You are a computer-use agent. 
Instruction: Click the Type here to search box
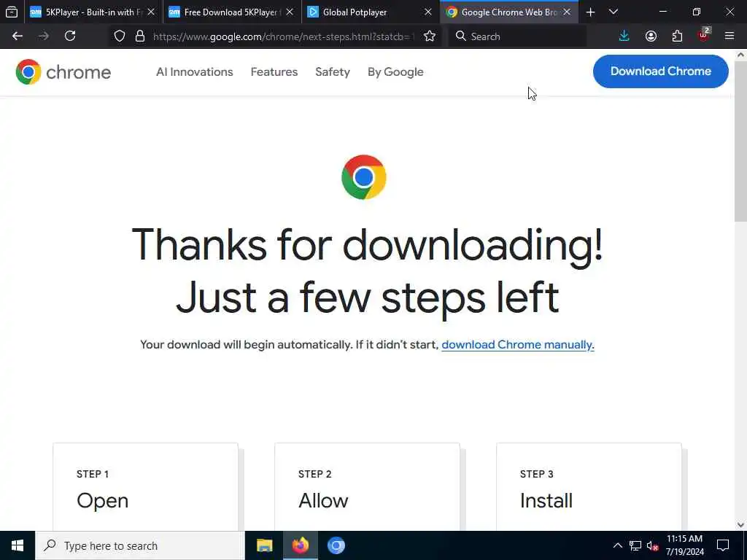point(140,545)
